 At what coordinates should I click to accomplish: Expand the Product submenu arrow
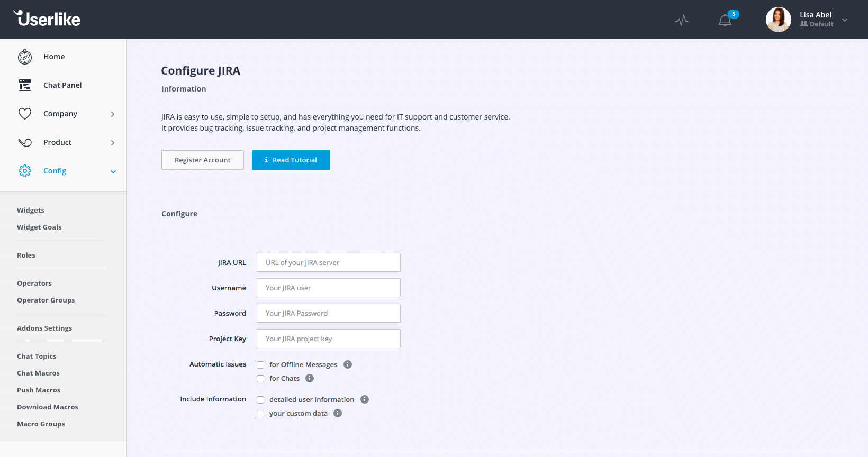(x=113, y=143)
